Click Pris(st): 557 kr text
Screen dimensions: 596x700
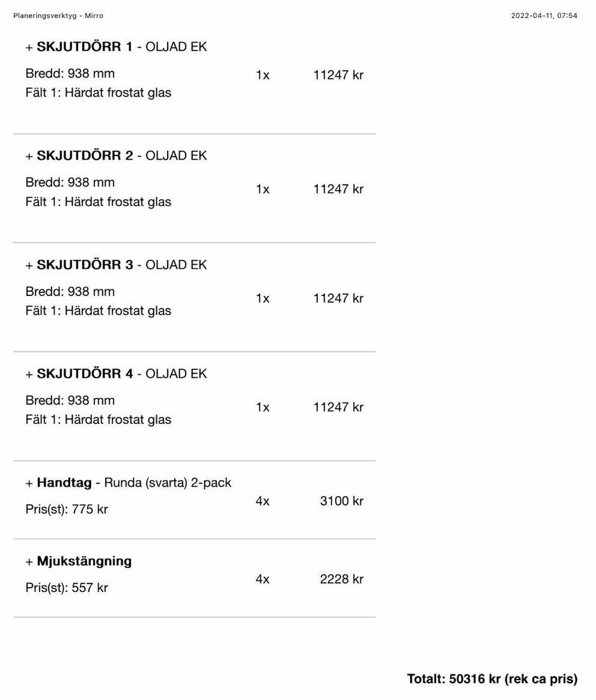(66, 588)
